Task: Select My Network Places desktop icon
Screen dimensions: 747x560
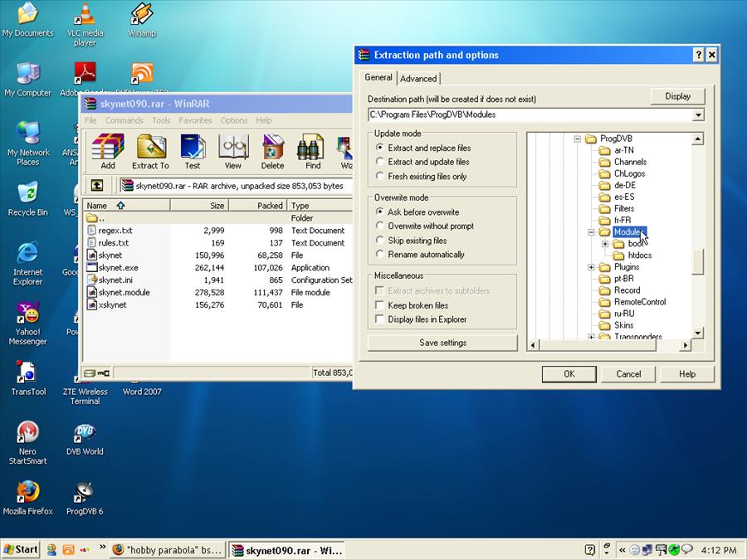Action: (x=28, y=143)
